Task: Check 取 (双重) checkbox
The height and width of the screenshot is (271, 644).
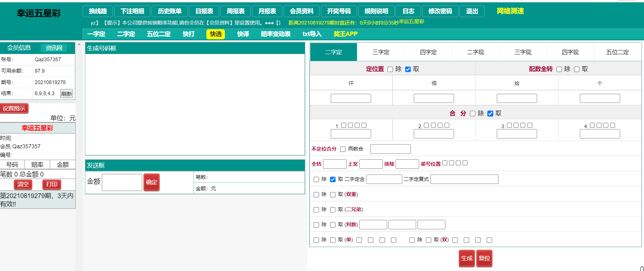Action: (x=333, y=195)
